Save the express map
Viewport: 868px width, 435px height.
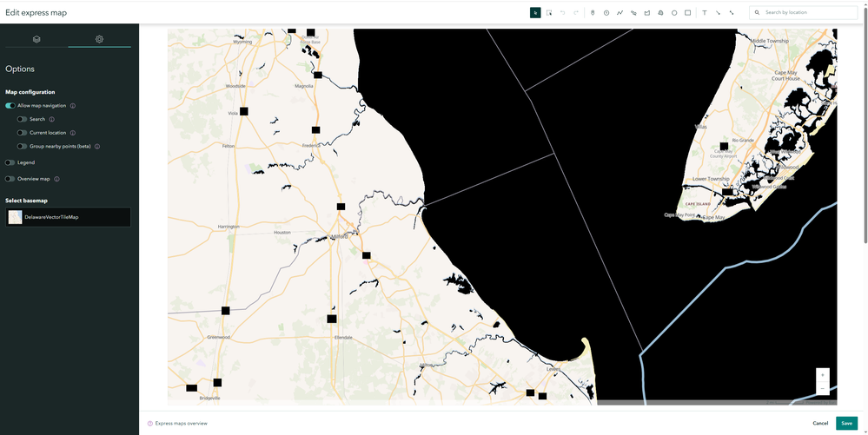coord(846,424)
